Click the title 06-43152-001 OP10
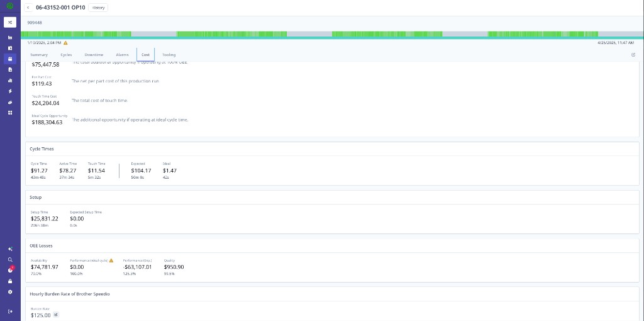 pyautogui.click(x=60, y=8)
